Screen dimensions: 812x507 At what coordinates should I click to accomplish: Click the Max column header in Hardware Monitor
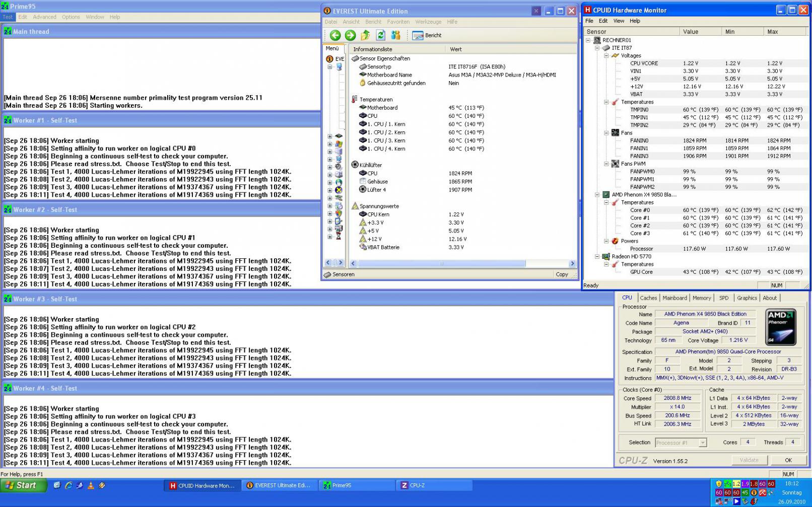pyautogui.click(x=785, y=32)
